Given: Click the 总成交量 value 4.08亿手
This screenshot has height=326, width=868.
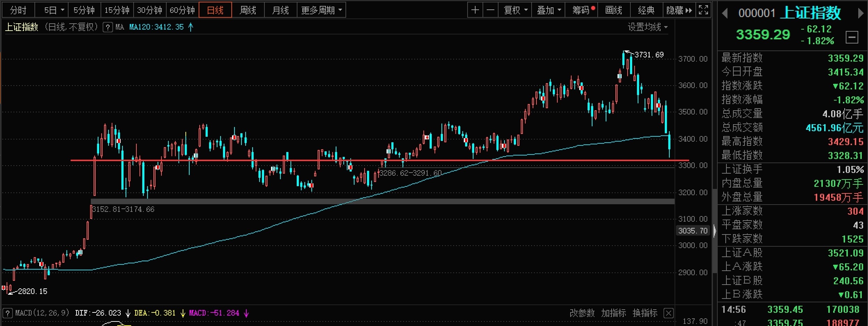Looking at the screenshot, I should click(843, 114).
